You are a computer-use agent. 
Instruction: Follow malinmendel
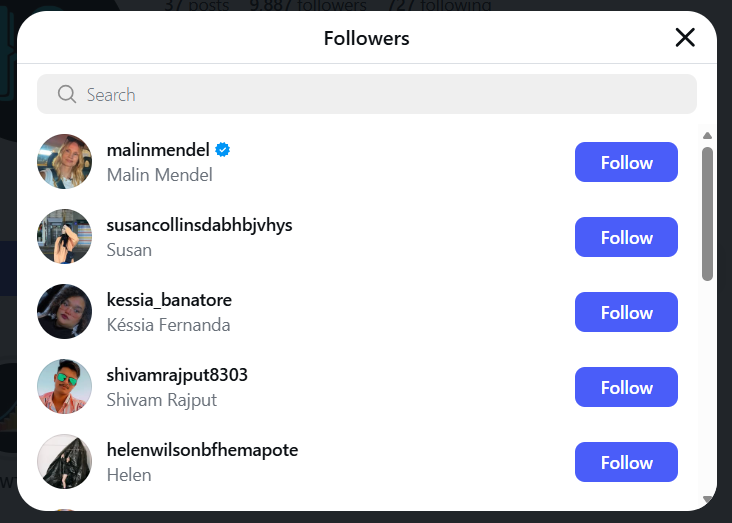(x=626, y=162)
